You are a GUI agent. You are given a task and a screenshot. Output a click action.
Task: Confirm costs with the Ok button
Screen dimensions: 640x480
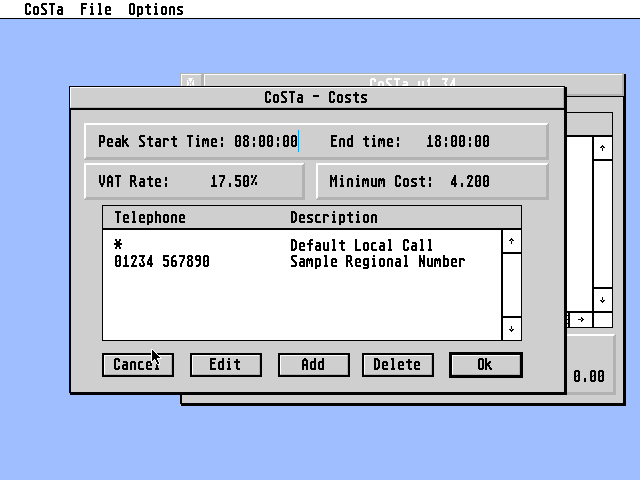pos(485,364)
